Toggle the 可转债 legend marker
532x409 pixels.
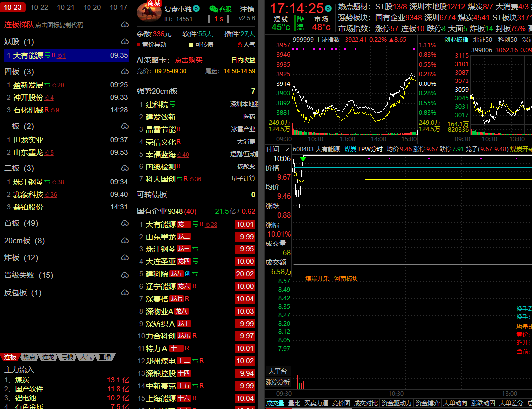(191, 45)
